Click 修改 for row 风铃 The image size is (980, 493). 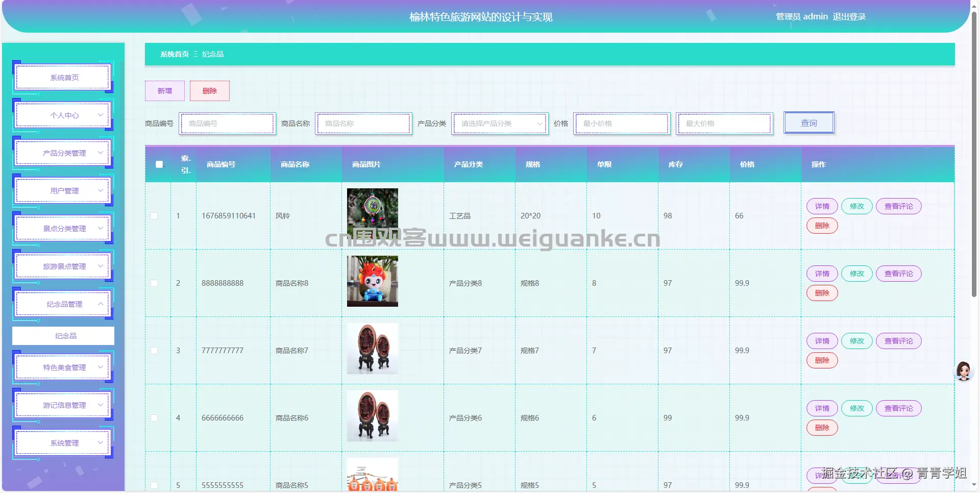coord(856,206)
